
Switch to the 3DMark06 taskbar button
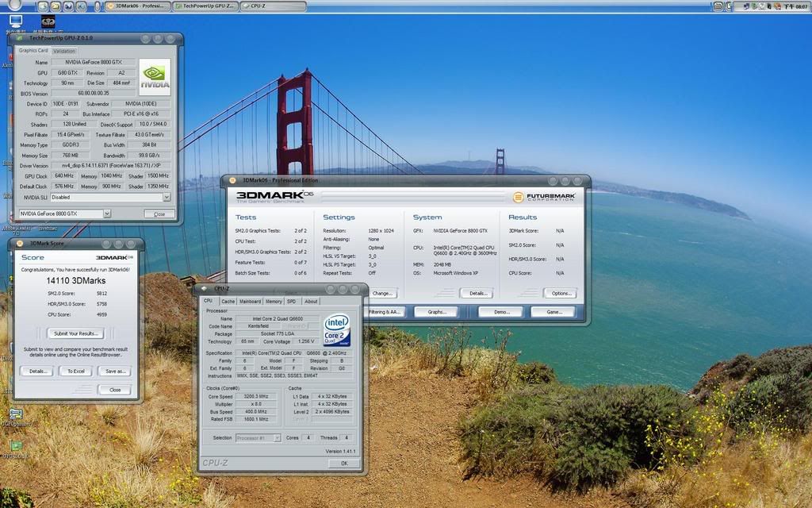(138, 6)
